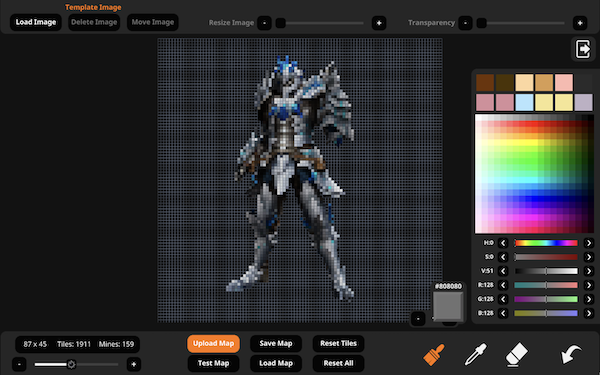Click the Tiles: 1911 counter text
Screen dimensions: 600x375
(74, 344)
